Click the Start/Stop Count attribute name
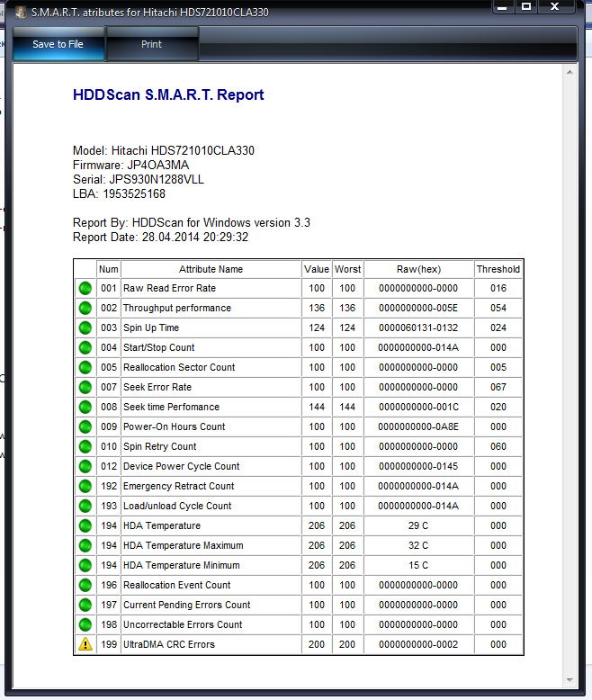The image size is (592, 700). click(x=159, y=348)
